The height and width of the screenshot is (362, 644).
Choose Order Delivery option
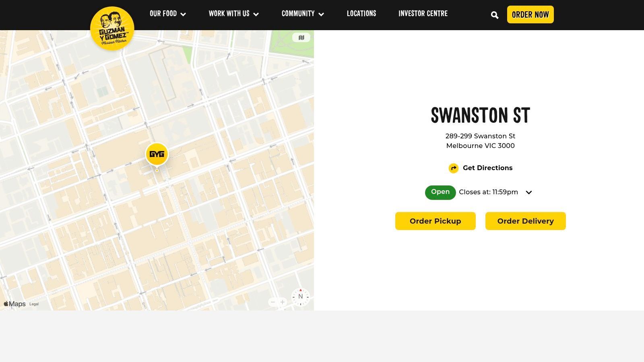[525, 221]
